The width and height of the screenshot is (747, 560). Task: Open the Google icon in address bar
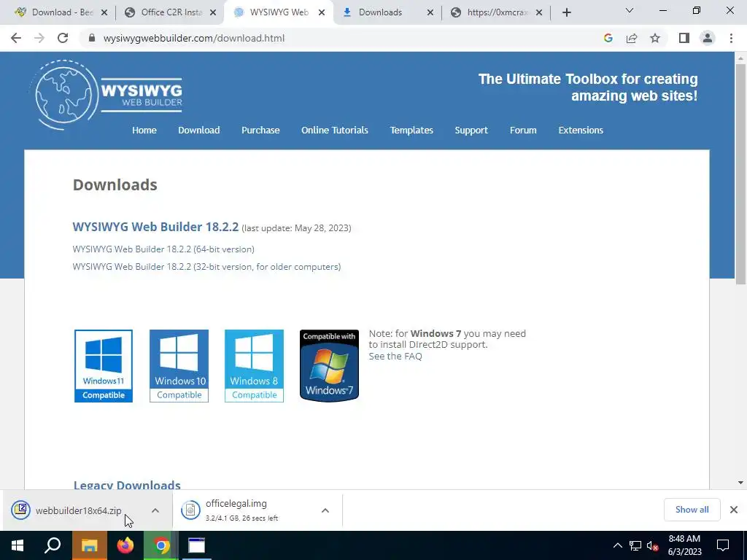point(608,38)
